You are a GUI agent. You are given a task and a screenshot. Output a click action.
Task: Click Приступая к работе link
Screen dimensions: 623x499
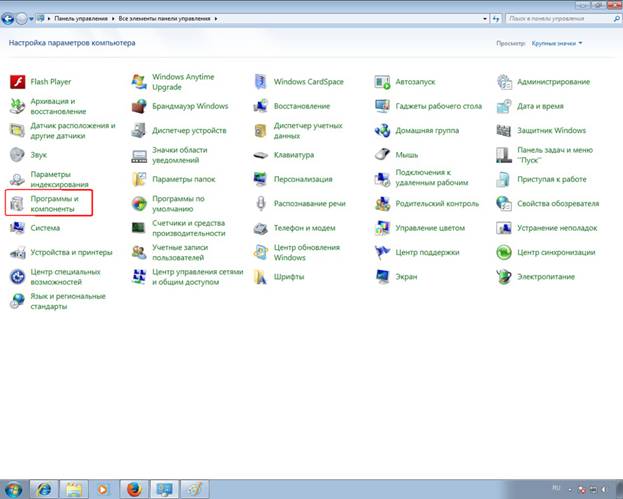tap(551, 179)
